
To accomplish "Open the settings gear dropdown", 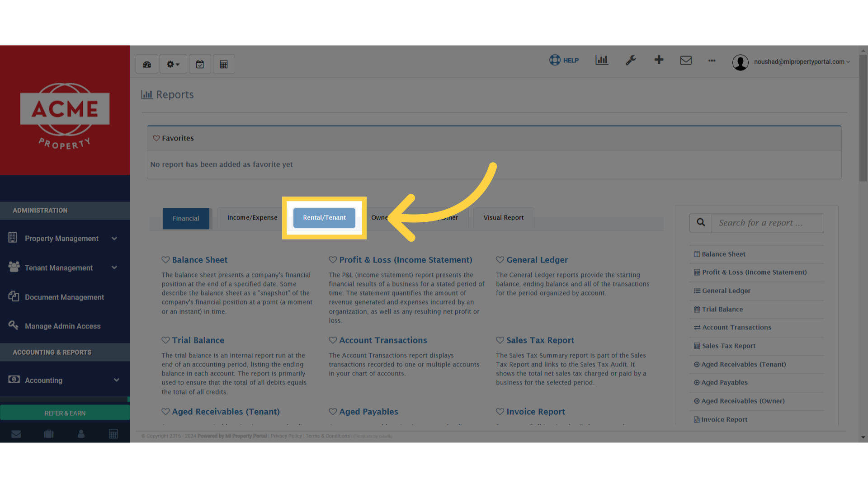I will click(x=173, y=64).
